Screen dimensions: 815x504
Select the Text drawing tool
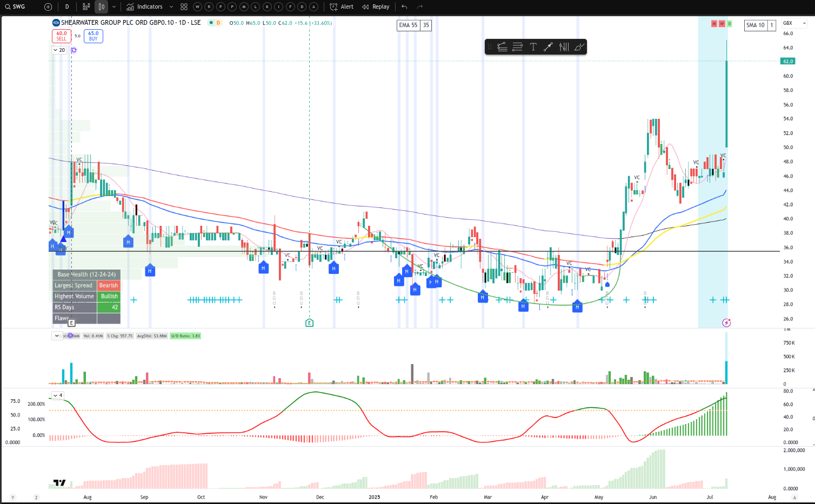(x=533, y=47)
